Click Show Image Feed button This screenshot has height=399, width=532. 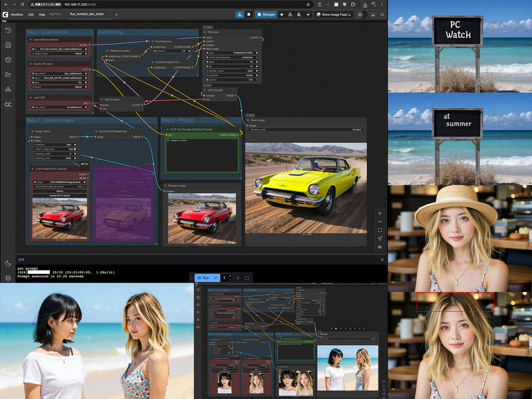click(x=334, y=15)
